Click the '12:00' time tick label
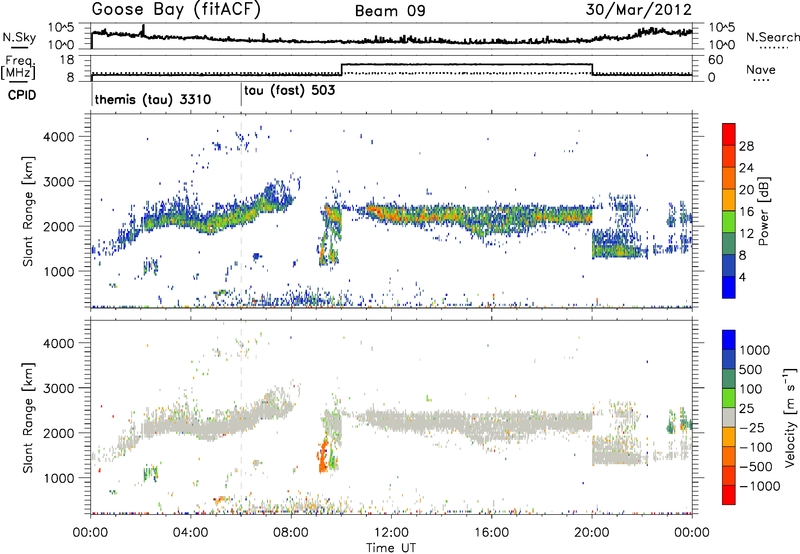800x554 pixels. pos(391,533)
